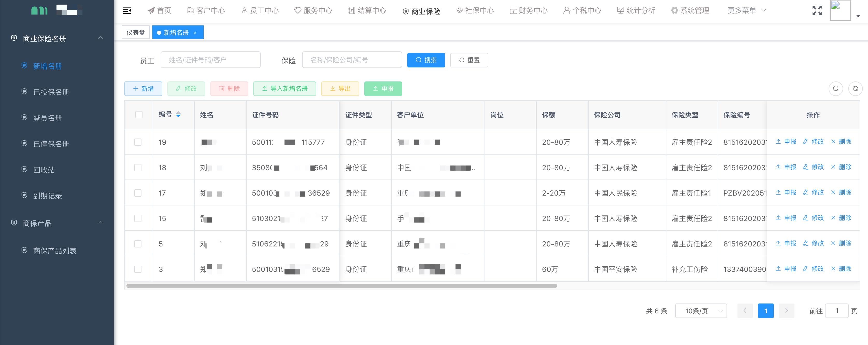This screenshot has height=345, width=868.
Task: Sort the table using the 编号 sort arrows
Action: coord(178,115)
